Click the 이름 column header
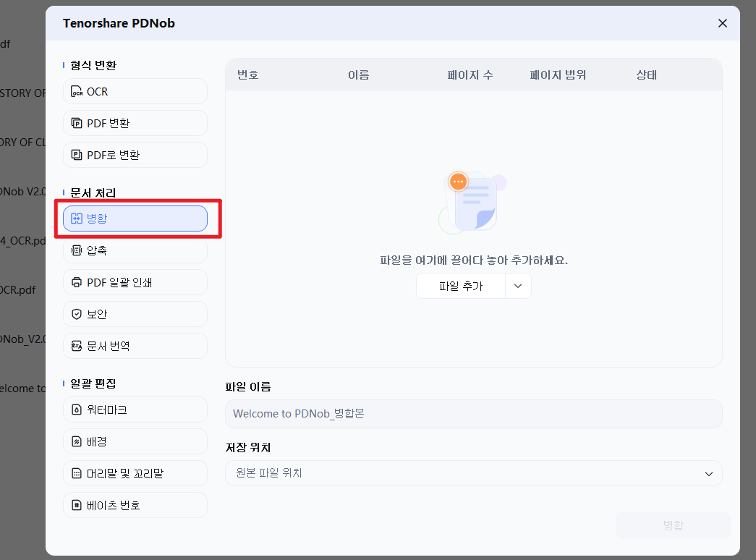The width and height of the screenshot is (756, 560). coord(359,75)
